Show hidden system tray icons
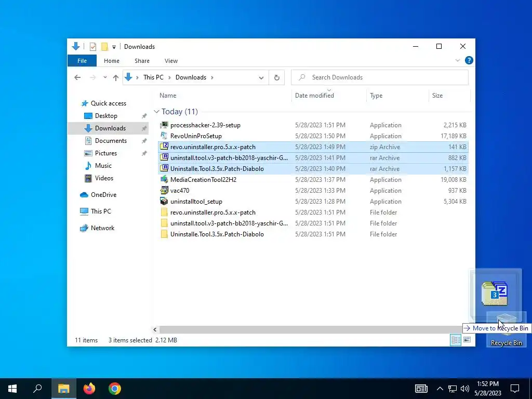The width and height of the screenshot is (532, 399). (x=440, y=389)
